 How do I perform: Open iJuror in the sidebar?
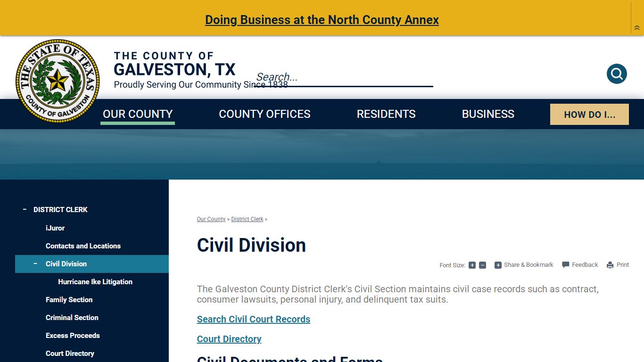[55, 228]
